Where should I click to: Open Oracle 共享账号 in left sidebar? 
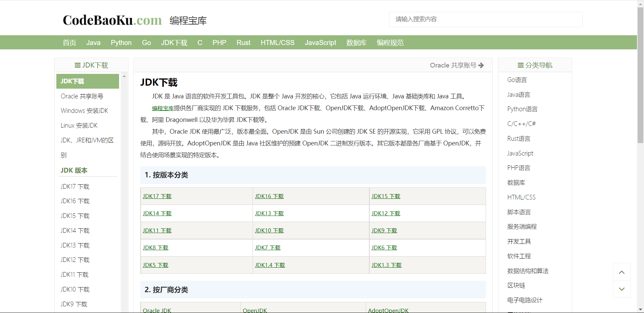click(82, 96)
